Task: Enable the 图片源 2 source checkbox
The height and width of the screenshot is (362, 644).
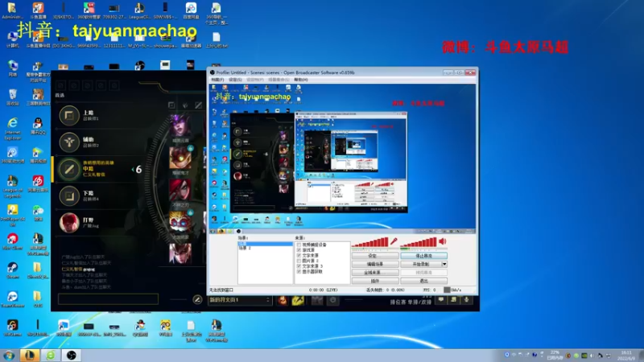Action: 299,261
